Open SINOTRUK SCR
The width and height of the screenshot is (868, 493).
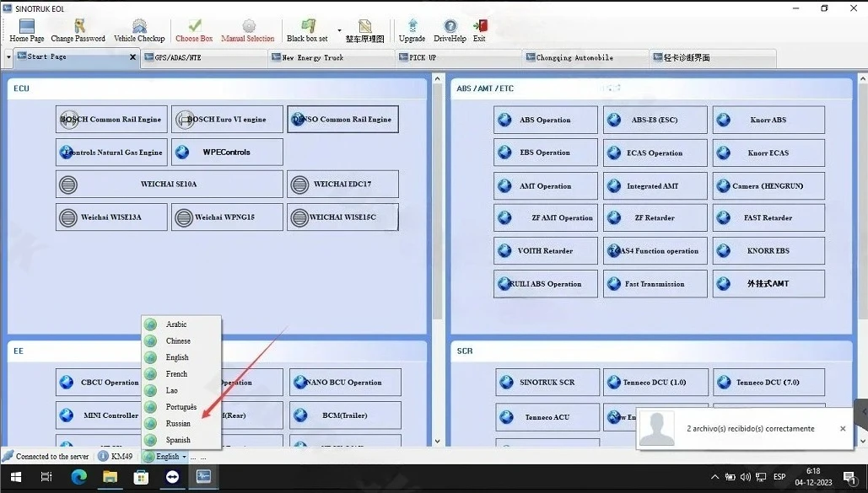tap(547, 383)
